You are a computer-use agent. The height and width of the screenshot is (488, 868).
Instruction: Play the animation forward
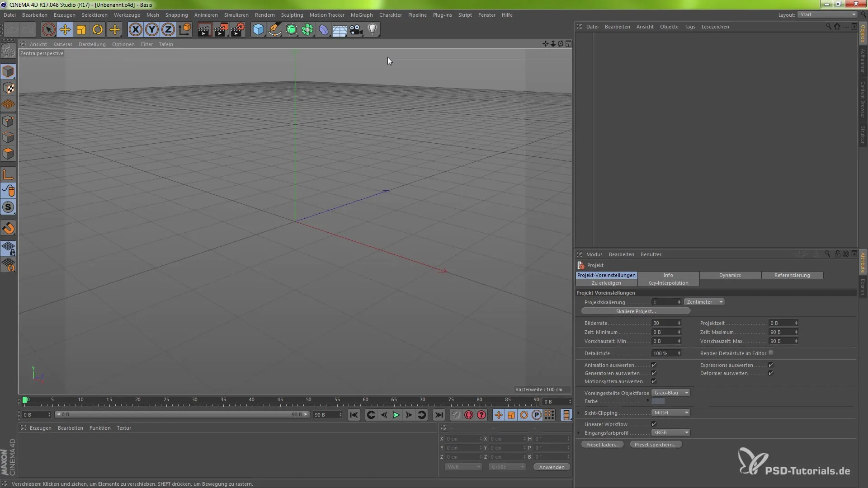396,415
